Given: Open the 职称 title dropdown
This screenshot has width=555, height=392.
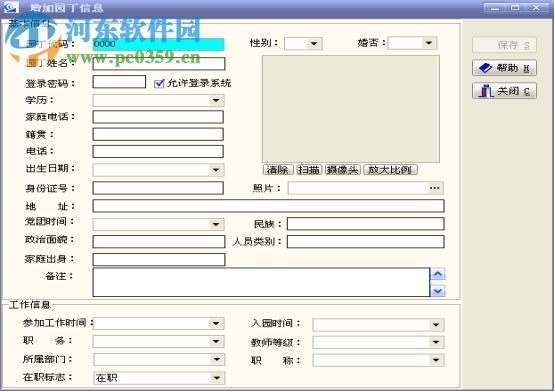Looking at the screenshot, I should pyautogui.click(x=436, y=360).
